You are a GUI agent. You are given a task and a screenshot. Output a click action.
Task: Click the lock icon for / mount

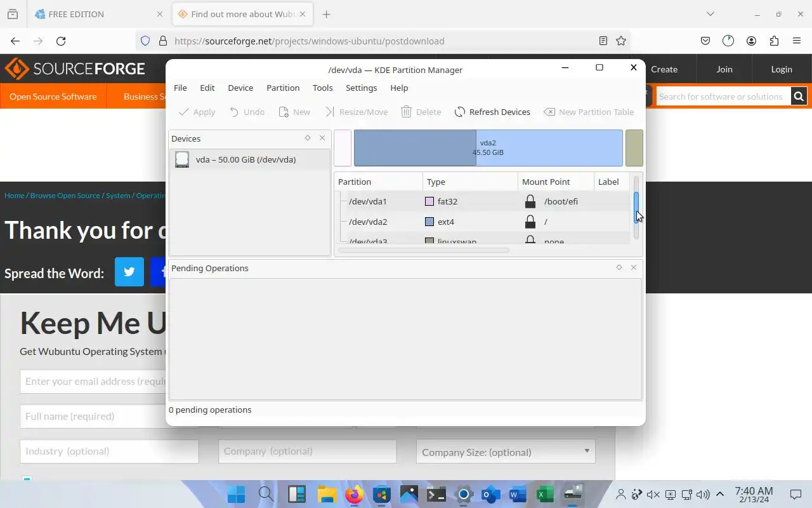click(x=530, y=222)
